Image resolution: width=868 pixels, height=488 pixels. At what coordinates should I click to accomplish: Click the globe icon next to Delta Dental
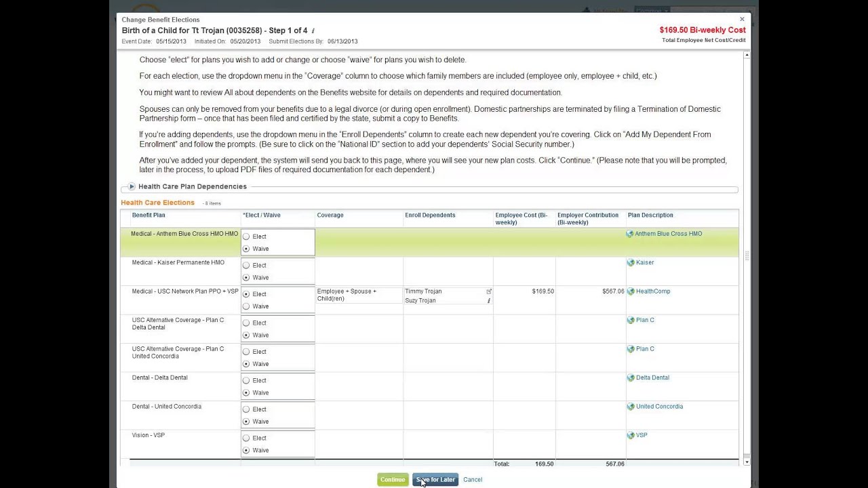(631, 378)
